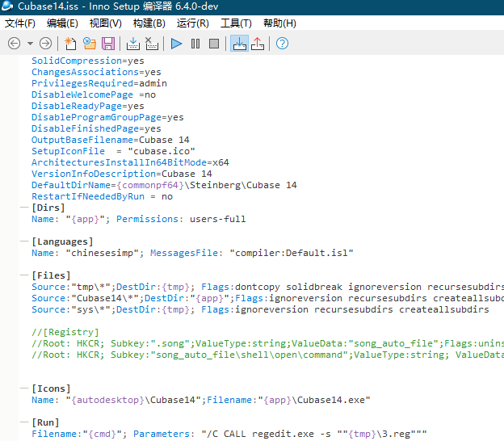Stop the compile process
This screenshot has height=441, width=504.
coord(151,44)
